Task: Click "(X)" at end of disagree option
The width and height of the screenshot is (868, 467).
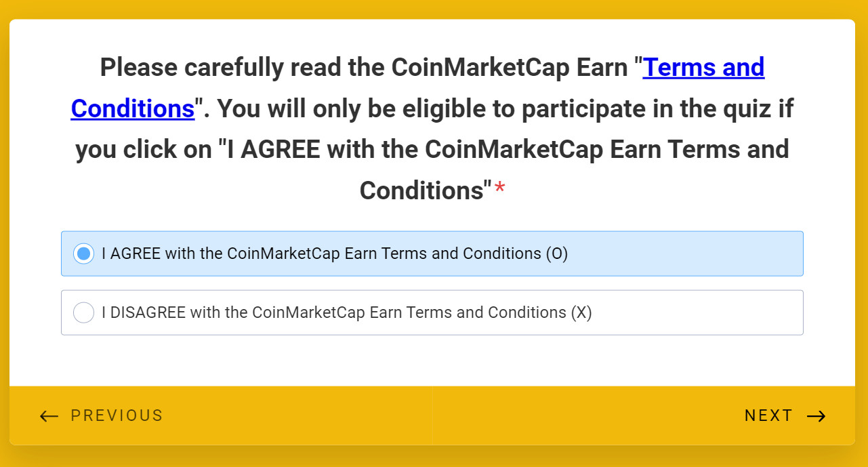Action: tap(581, 312)
